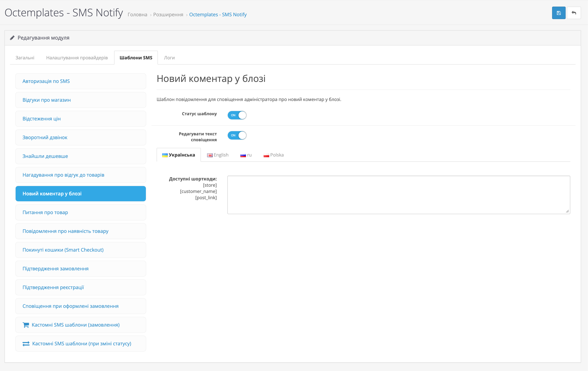Toggle the template status switch off
The width and height of the screenshot is (588, 371).
point(237,115)
